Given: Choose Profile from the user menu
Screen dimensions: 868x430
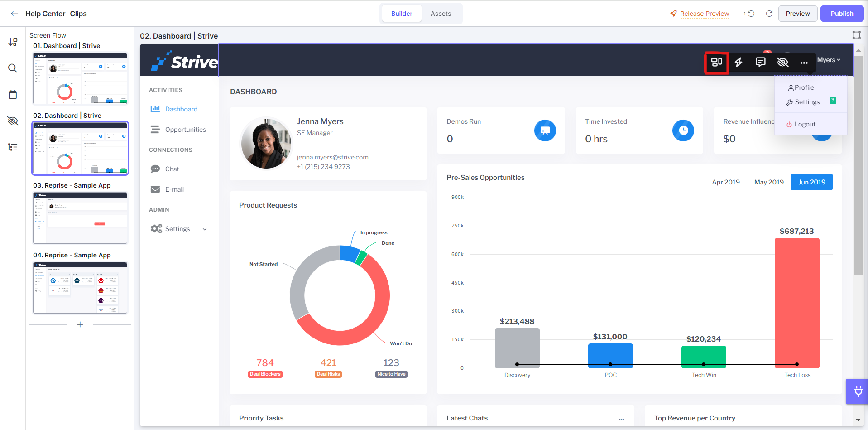Looking at the screenshot, I should point(801,87).
